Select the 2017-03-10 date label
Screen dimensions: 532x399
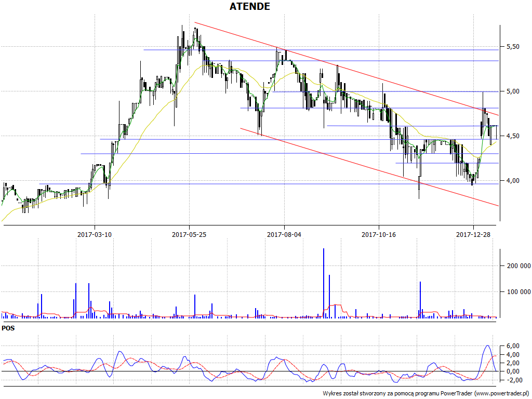point(95,234)
